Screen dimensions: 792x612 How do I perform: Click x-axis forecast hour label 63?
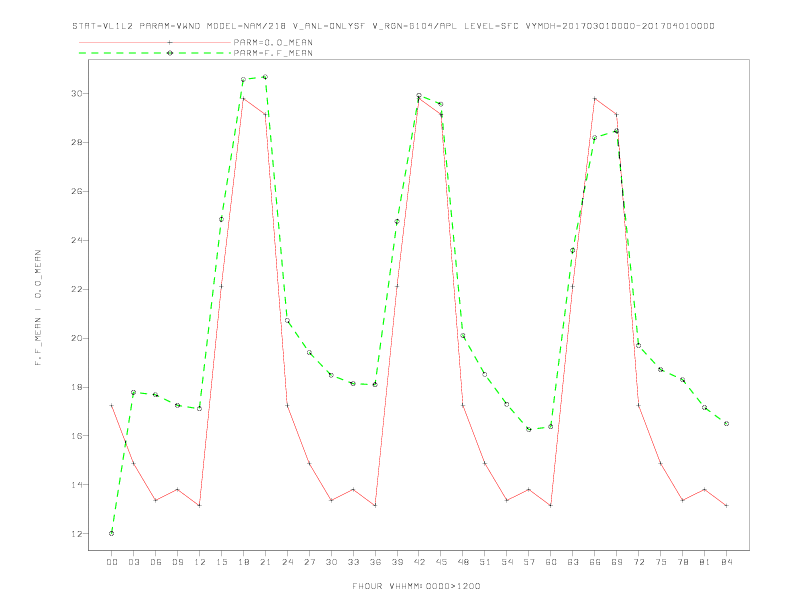(573, 562)
